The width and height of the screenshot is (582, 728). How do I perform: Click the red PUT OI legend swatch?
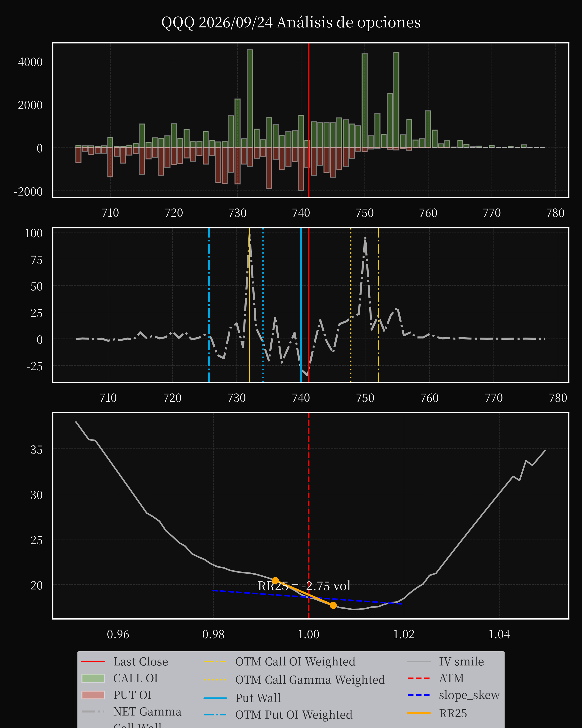coord(93,695)
